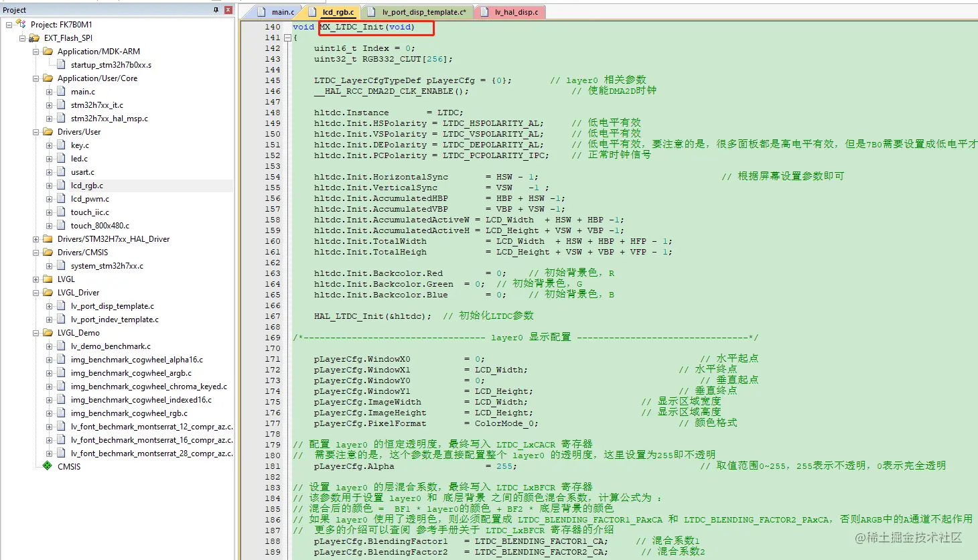Collapse the EXT_Flash_SPI target node
978x560 pixels.
point(22,38)
